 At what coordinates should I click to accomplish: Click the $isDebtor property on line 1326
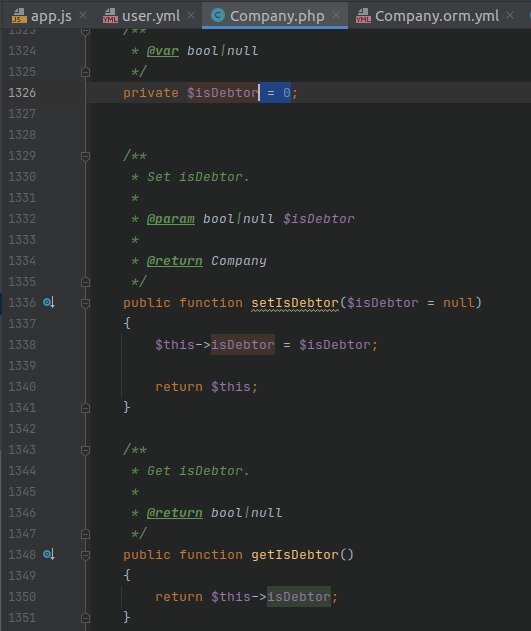pos(222,93)
